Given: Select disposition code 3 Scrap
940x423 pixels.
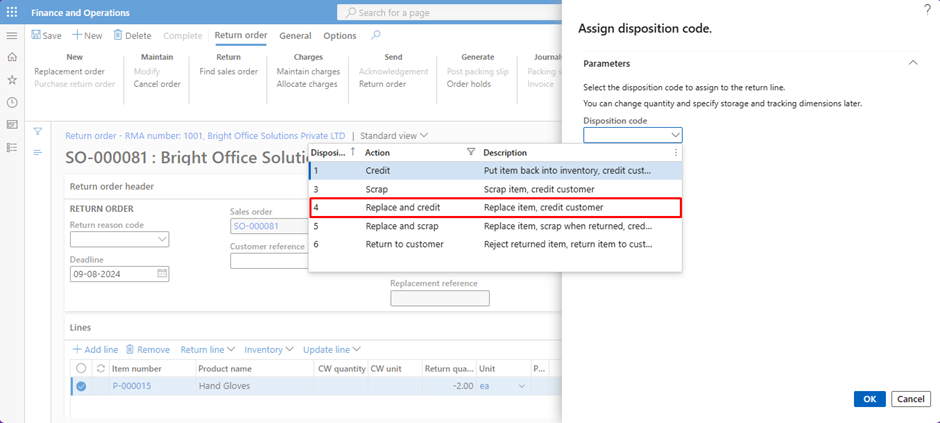Looking at the screenshot, I should click(495, 189).
